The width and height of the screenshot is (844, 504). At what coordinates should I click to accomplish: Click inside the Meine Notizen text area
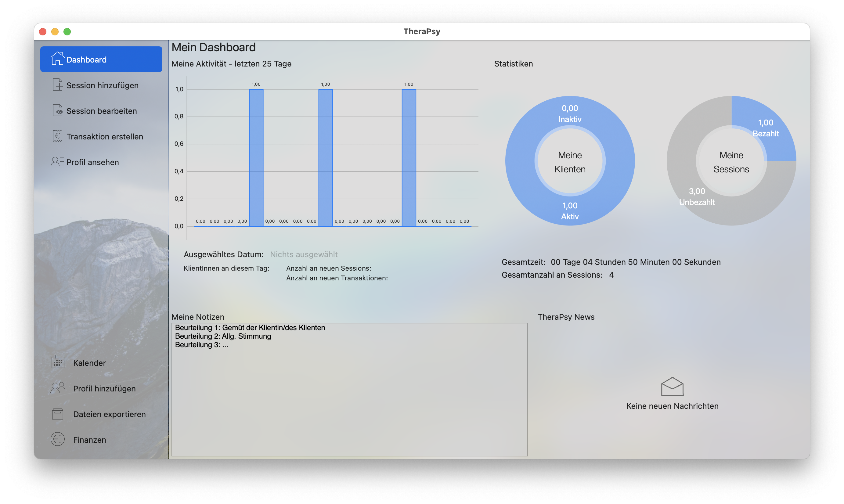[x=349, y=401]
